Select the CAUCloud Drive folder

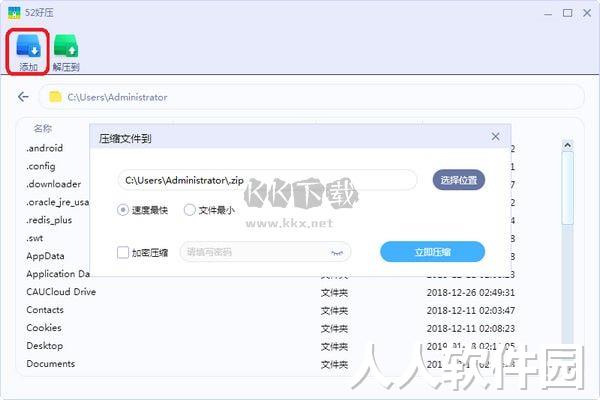point(61,292)
